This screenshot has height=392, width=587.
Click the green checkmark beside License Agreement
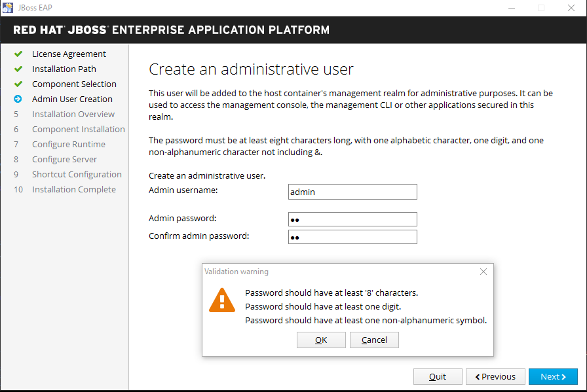pos(18,54)
